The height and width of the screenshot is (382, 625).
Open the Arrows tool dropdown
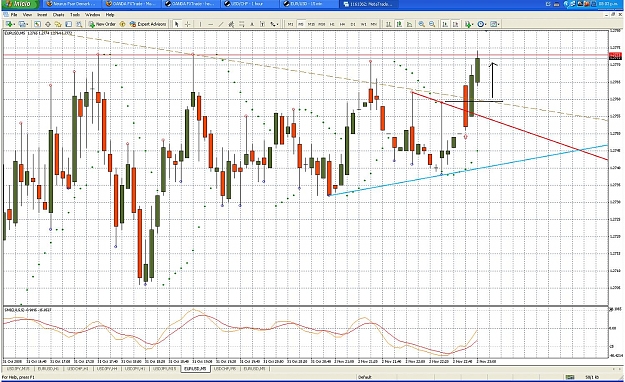(274, 24)
